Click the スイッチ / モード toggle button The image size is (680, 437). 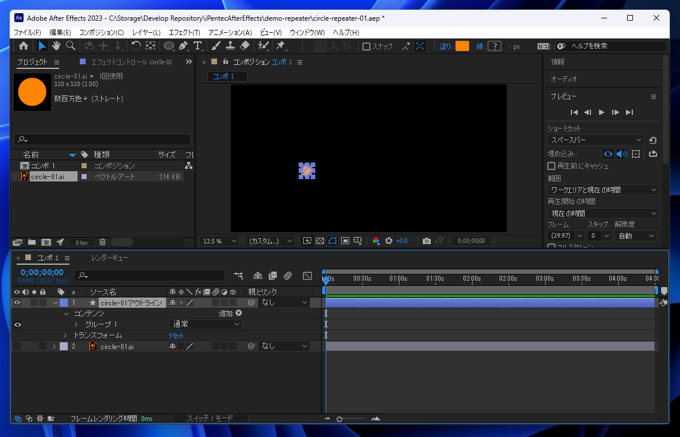click(x=210, y=419)
